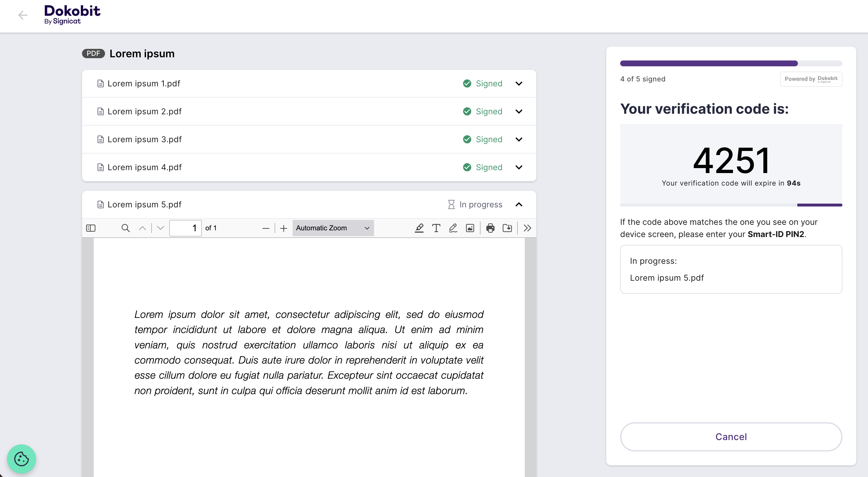868x477 pixels.
Task: Click the Cancel button
Action: 731,437
